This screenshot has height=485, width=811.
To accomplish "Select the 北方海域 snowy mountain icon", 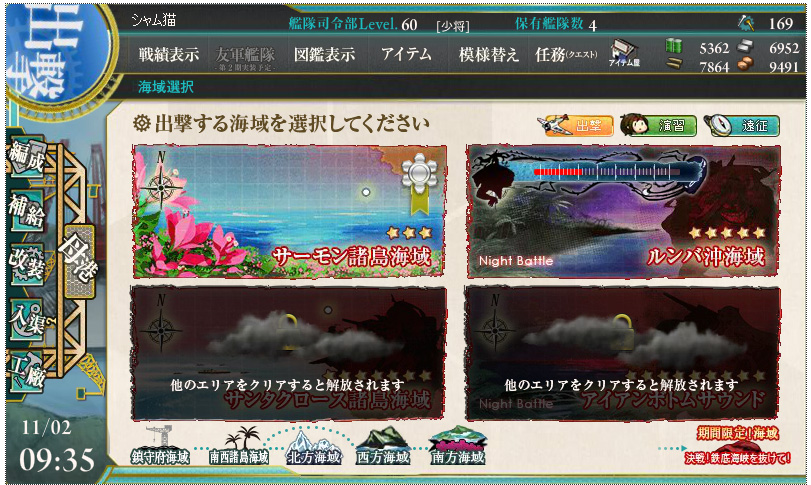I will click(314, 447).
